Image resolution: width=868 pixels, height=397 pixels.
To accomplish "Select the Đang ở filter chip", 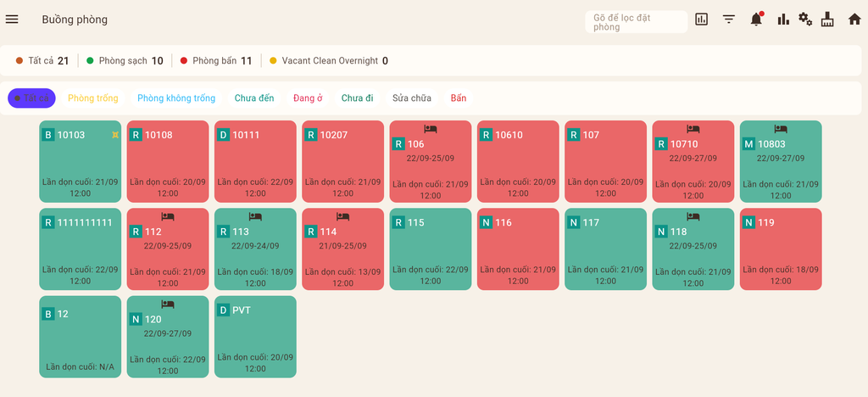I will click(x=308, y=98).
